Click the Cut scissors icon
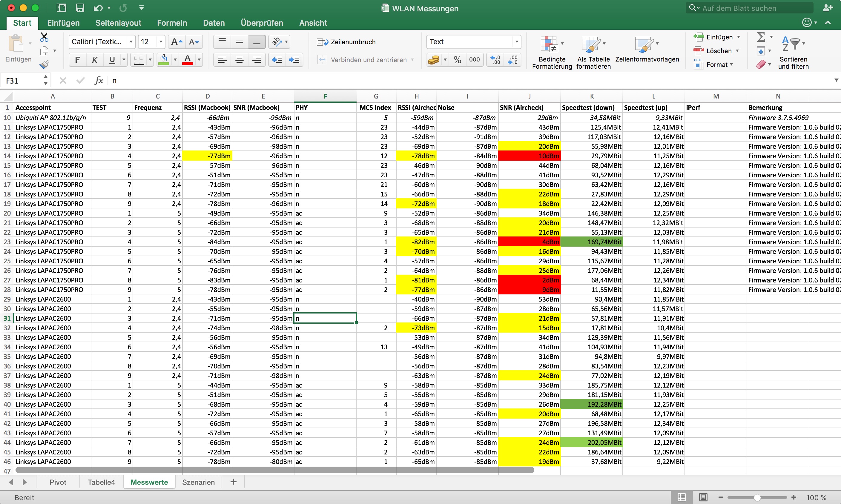This screenshot has width=841, height=504. 44,37
